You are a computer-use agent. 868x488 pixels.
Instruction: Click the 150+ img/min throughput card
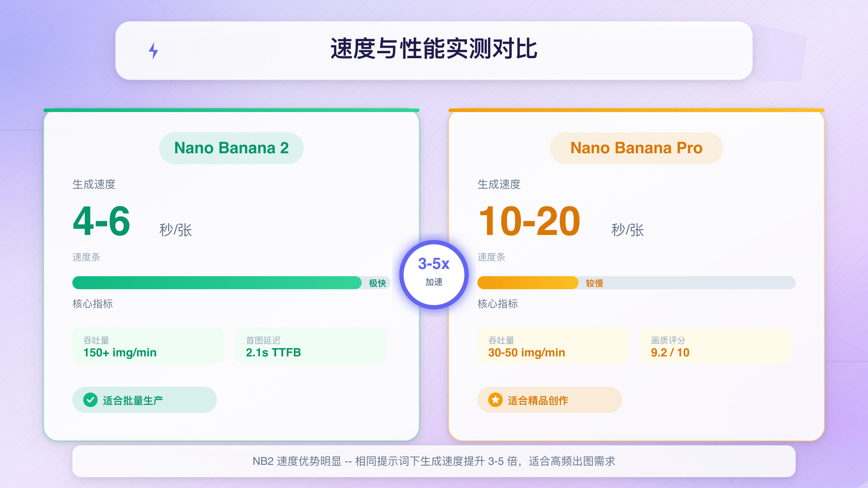tap(148, 346)
